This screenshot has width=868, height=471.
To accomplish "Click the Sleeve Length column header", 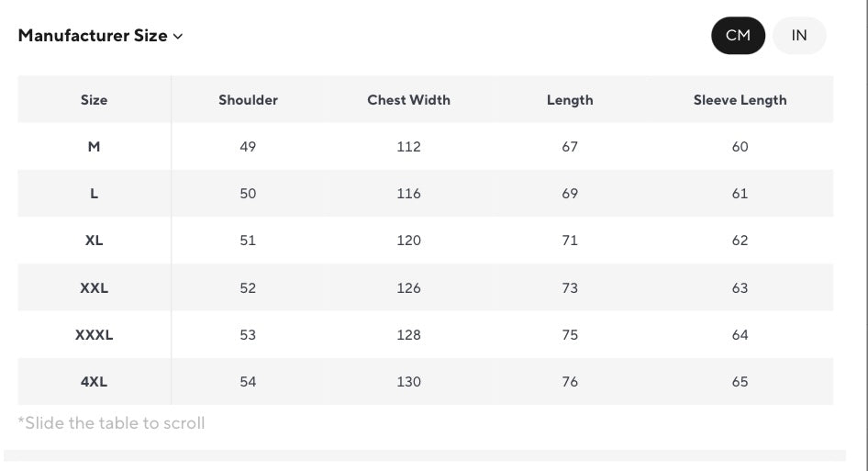I will 740,100.
